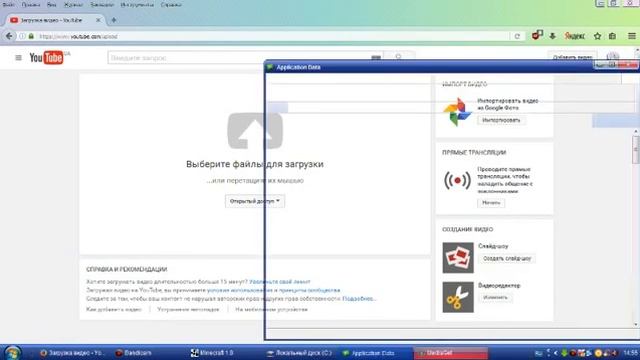The height and width of the screenshot is (360, 640).
Task: Expand the Открытый доступ privacy dropdown
Action: [255, 201]
